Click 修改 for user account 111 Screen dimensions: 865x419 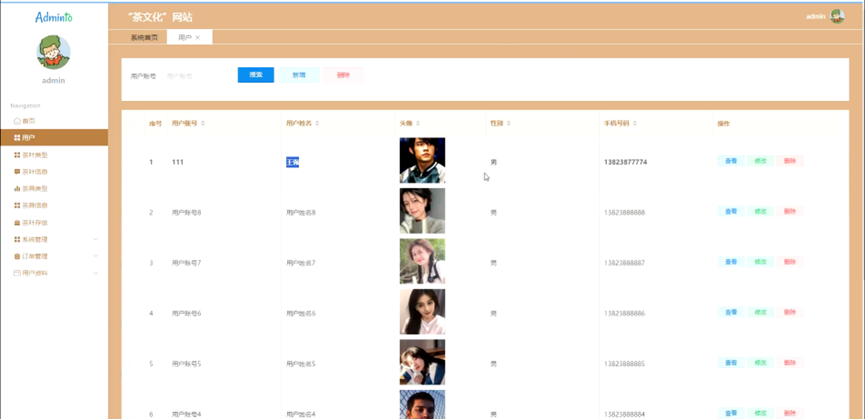click(x=760, y=161)
